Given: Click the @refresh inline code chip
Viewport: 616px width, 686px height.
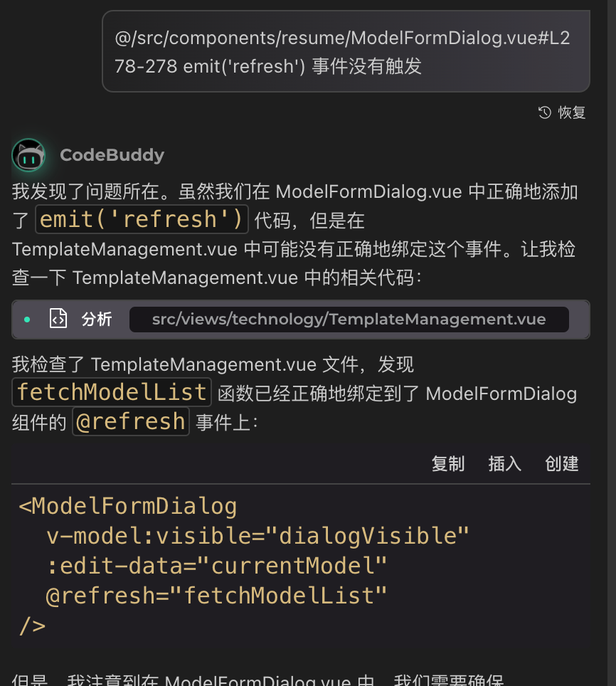Looking at the screenshot, I should tap(131, 421).
